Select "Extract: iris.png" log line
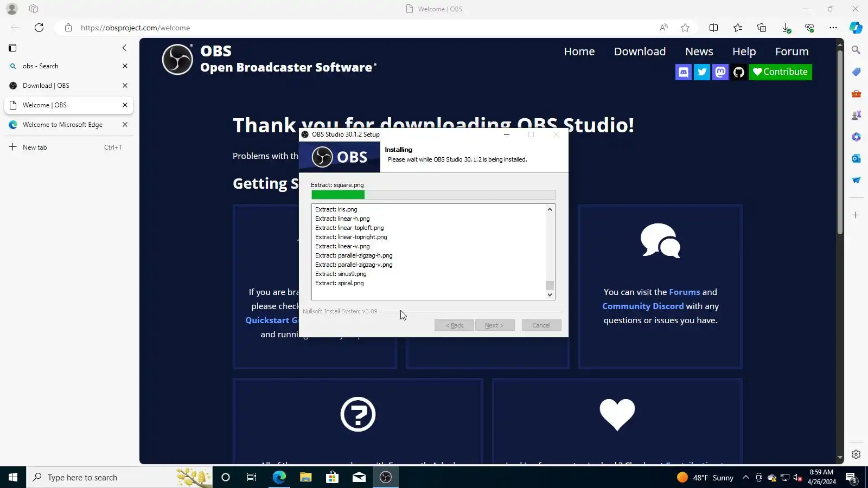868x488 pixels. coord(336,209)
